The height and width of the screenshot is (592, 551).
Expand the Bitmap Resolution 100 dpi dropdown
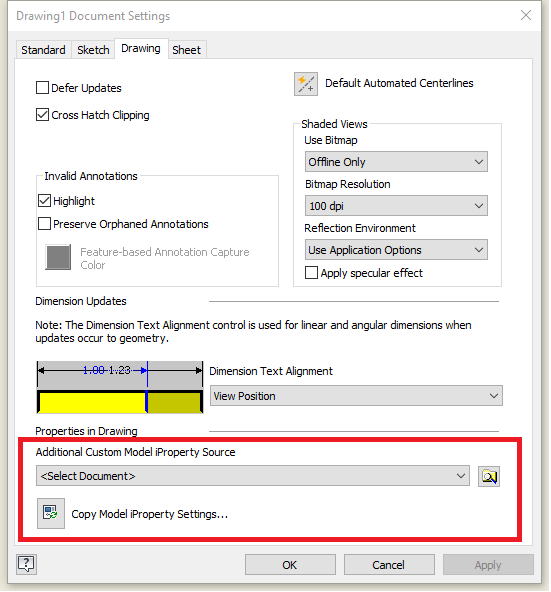tap(396, 206)
